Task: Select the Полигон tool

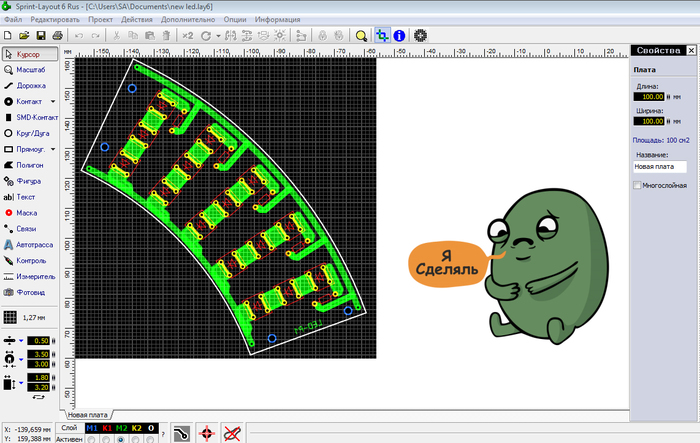Action: (30, 165)
